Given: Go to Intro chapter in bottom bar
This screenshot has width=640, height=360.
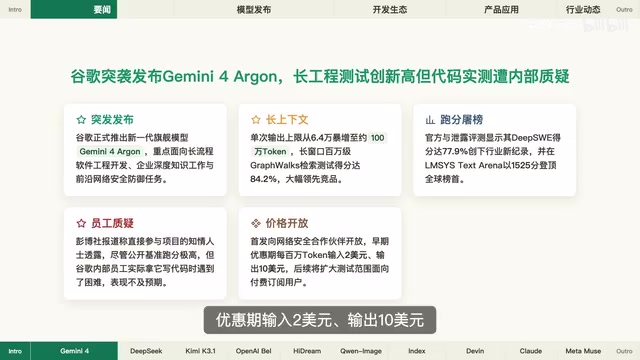Looking at the screenshot, I should coord(15,351).
